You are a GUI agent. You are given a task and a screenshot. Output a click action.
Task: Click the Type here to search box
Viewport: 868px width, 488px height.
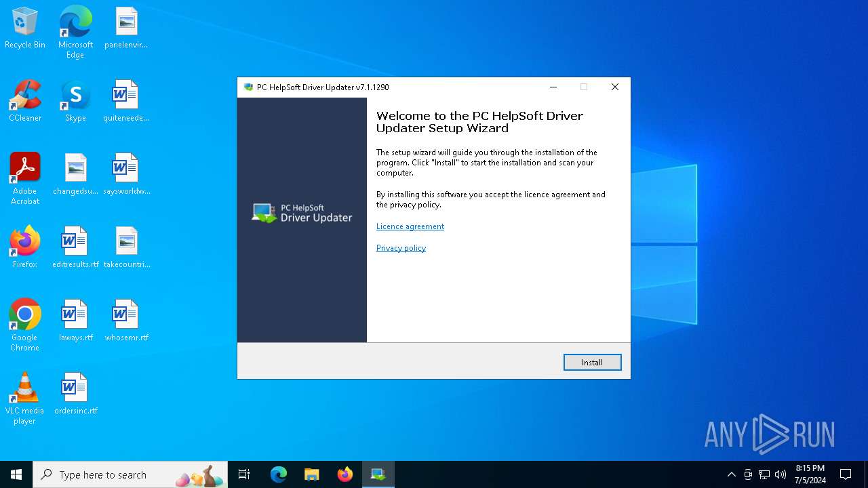coord(131,474)
